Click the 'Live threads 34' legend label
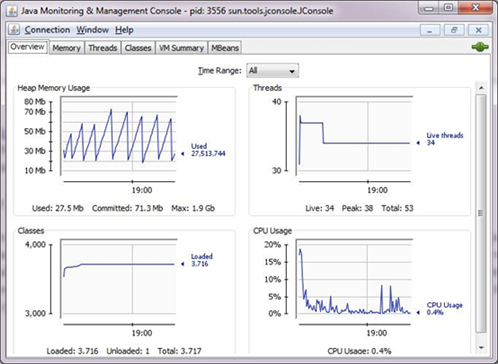The image size is (498, 364). coord(445,139)
